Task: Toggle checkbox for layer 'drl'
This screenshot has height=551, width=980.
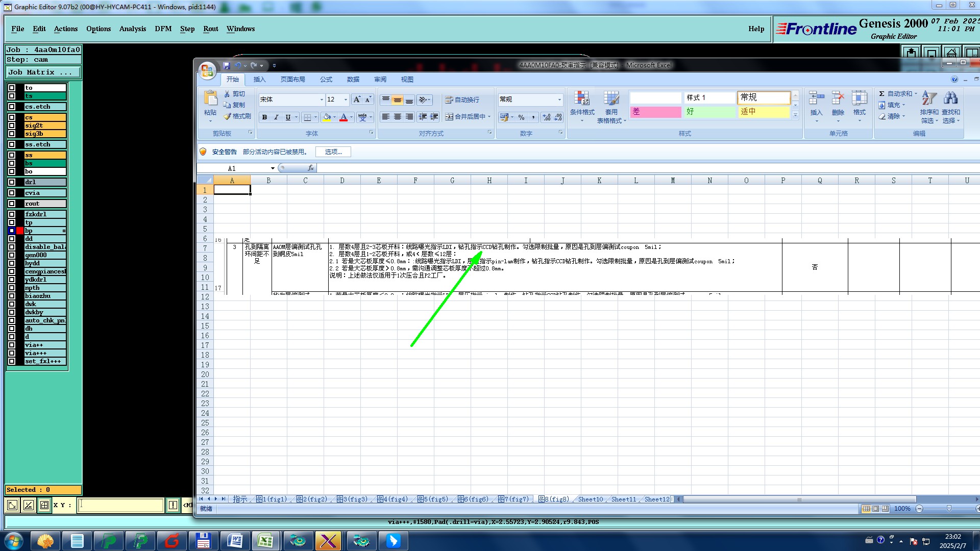Action: pyautogui.click(x=12, y=182)
